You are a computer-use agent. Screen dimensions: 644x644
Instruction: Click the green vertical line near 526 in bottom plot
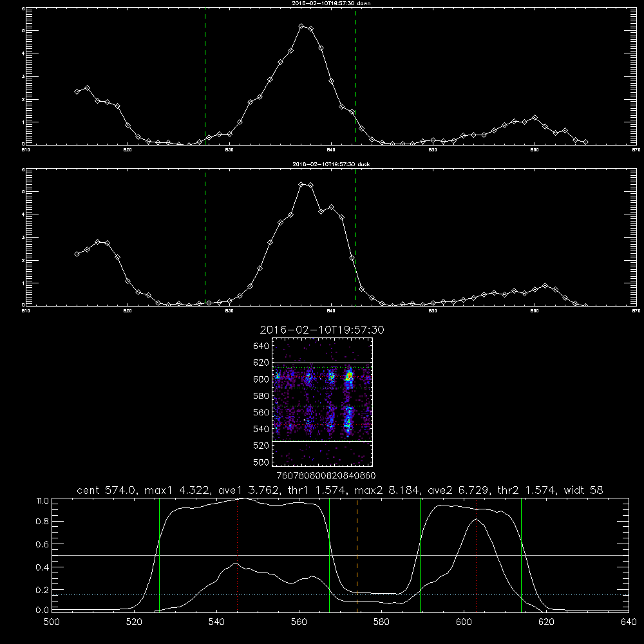pyautogui.click(x=159, y=555)
